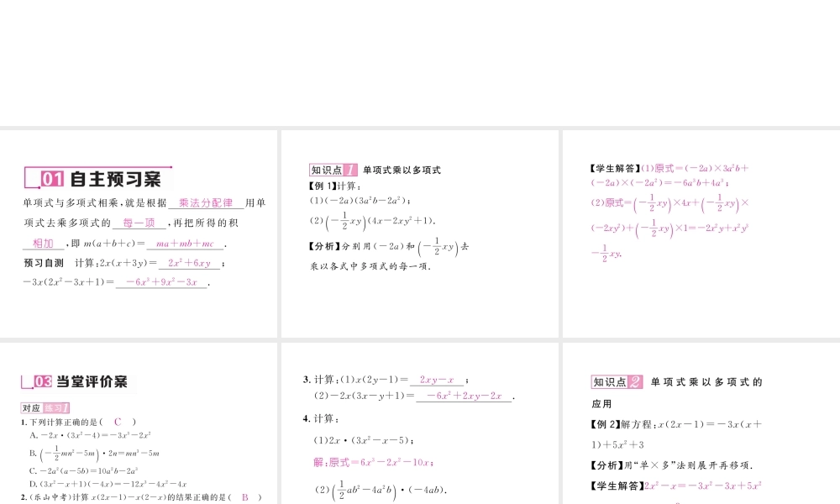Click the 01 自主预习案 heading
840x504 pixels.
tap(98, 178)
